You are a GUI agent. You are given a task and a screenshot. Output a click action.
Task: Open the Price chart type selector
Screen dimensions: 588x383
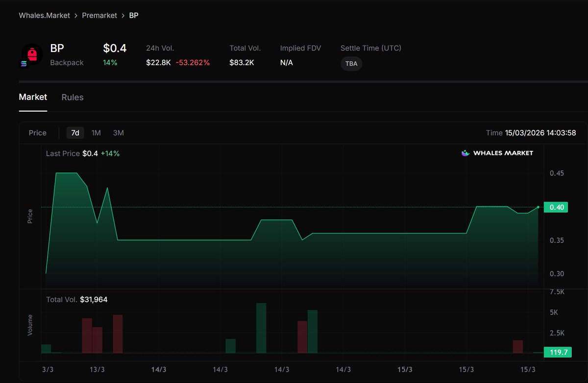pos(38,133)
